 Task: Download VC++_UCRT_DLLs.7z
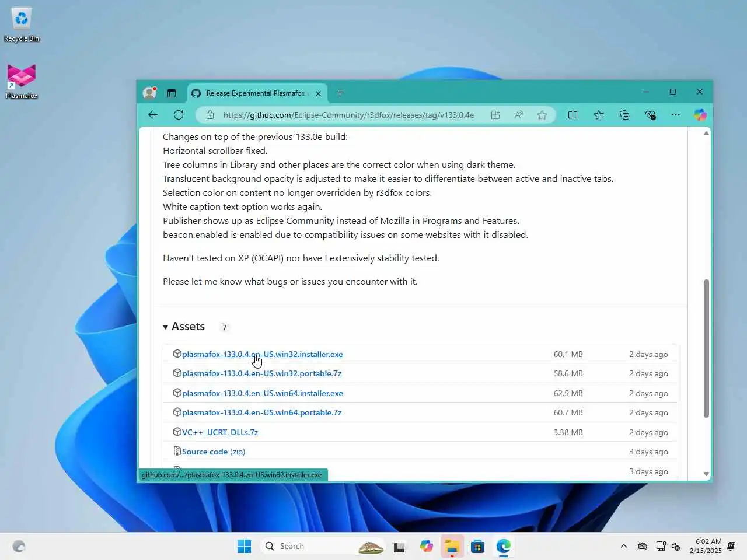220,432
